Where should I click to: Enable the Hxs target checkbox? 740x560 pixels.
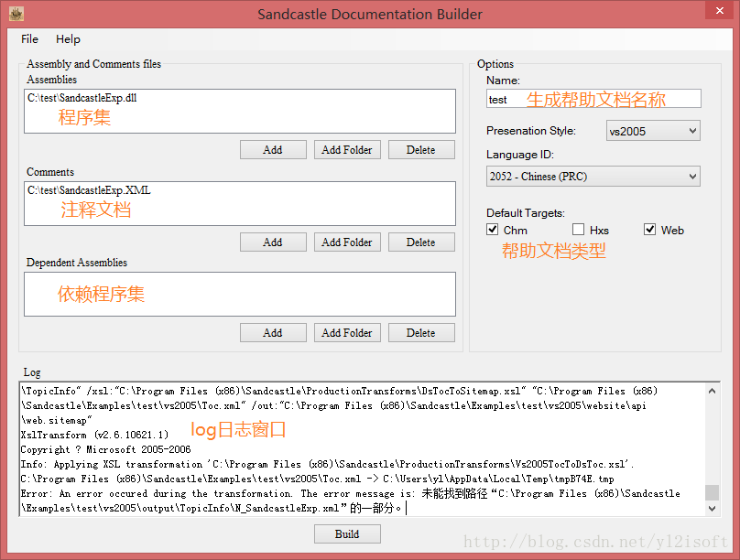pyautogui.click(x=578, y=229)
